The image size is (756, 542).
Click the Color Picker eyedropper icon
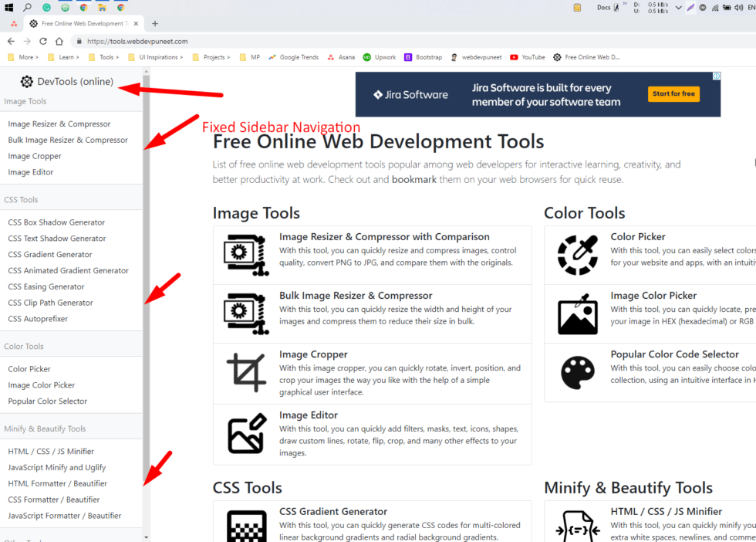coord(577,253)
